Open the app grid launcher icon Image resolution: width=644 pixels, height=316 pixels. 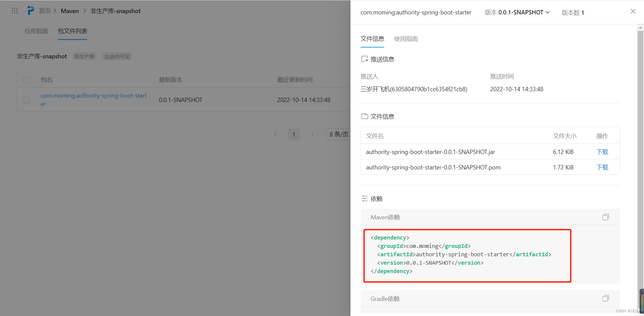click(14, 10)
